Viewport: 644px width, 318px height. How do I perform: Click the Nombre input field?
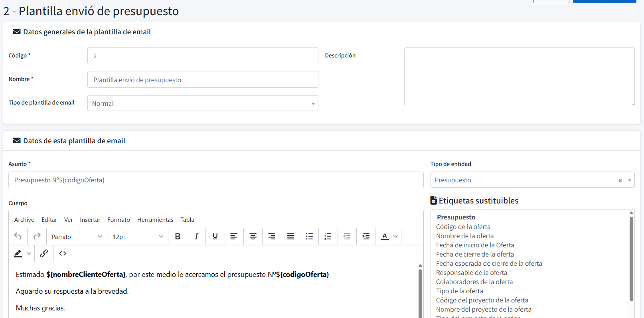click(203, 79)
